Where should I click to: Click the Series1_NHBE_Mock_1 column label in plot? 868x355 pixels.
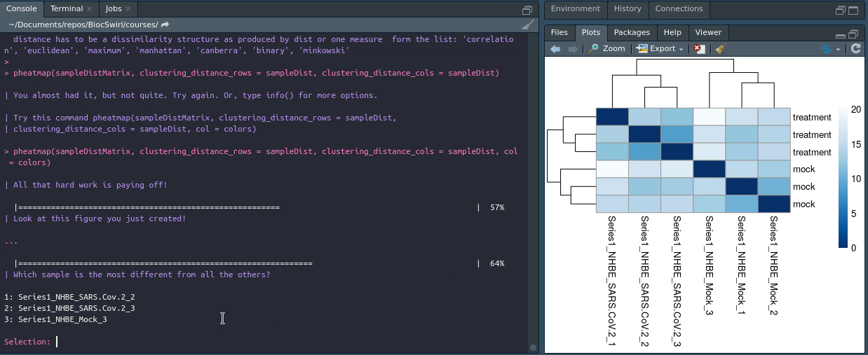tap(741, 265)
